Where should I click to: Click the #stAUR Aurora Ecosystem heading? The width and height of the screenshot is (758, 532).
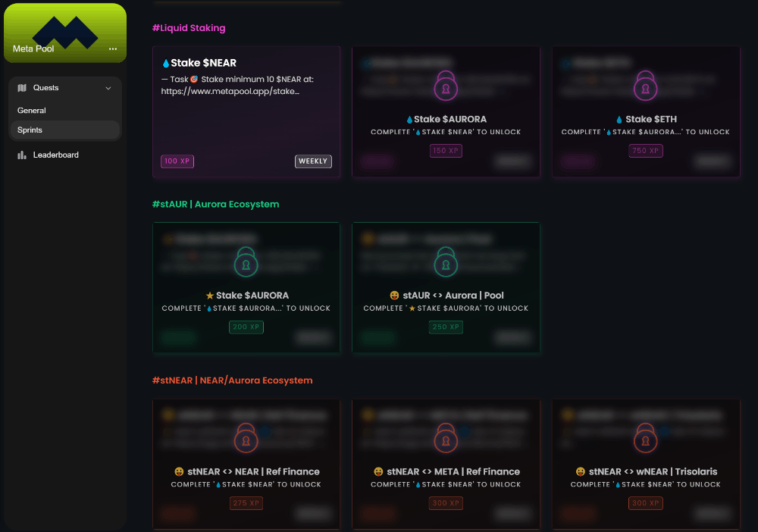click(x=215, y=205)
